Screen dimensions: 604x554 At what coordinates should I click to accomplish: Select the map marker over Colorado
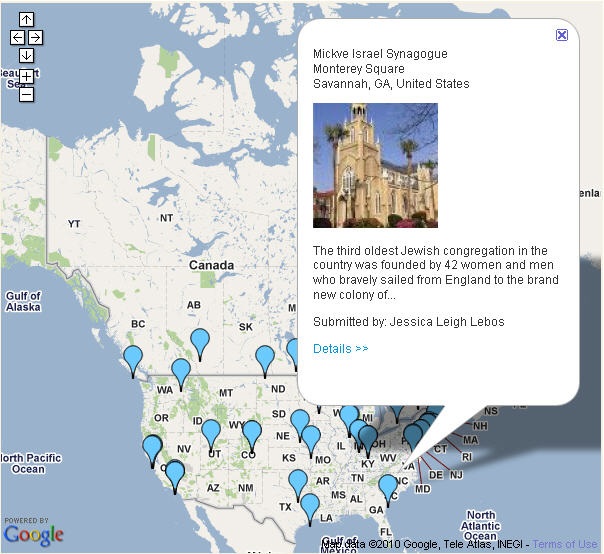[x=252, y=437]
